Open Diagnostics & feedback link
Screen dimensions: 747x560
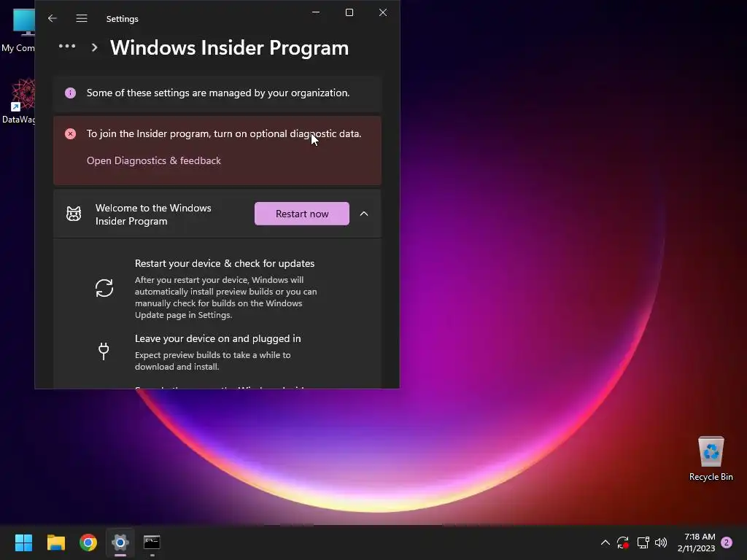[153, 160]
